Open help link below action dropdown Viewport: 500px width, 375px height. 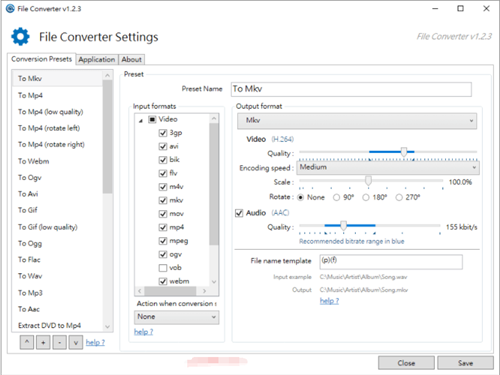point(144,332)
